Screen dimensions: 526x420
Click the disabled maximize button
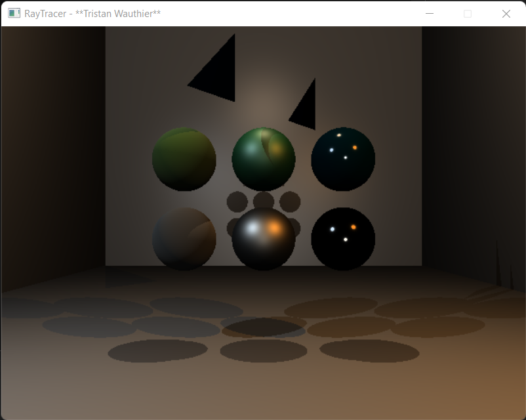pyautogui.click(x=467, y=13)
